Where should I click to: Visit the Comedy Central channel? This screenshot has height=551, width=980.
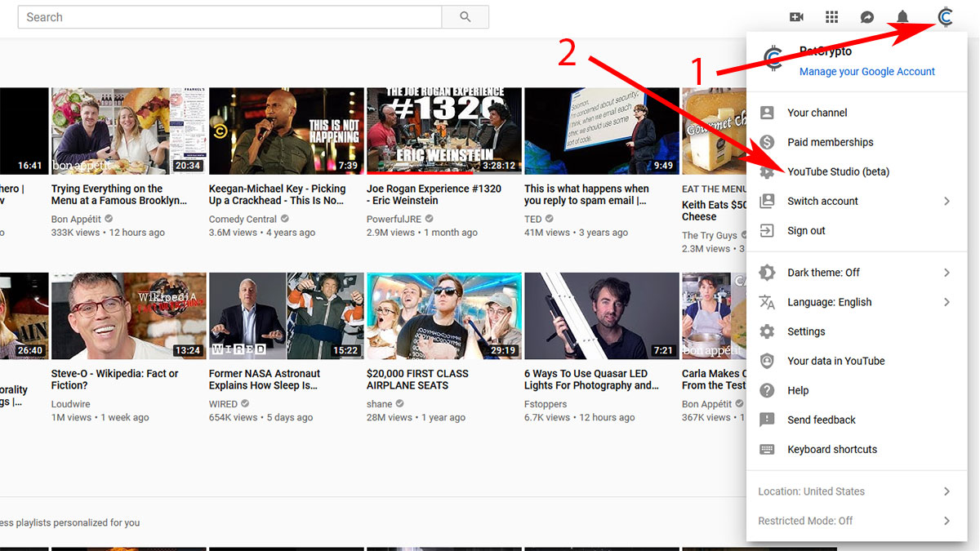pos(243,219)
